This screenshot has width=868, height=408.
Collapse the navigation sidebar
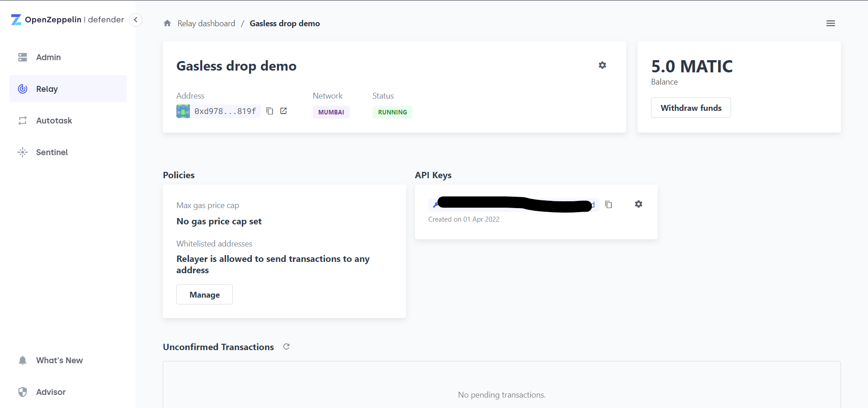135,20
